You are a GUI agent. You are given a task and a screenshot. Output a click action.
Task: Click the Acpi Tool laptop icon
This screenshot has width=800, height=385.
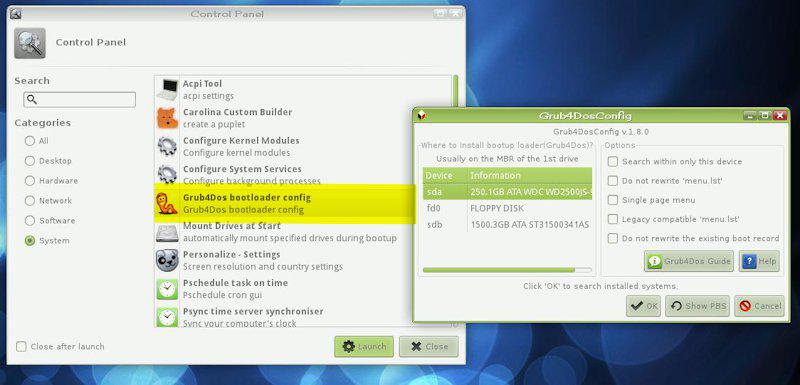[167, 89]
